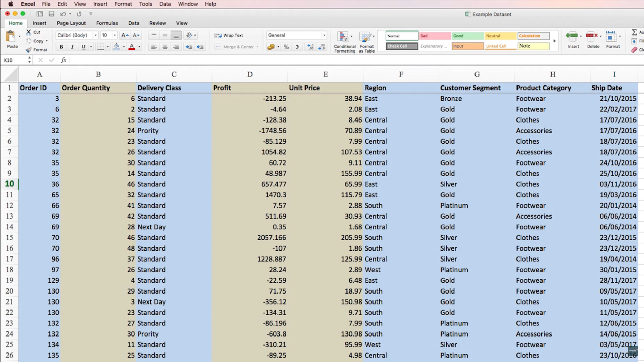Switch to the Insert ribbon tab
The image size is (644, 362).
(39, 23)
